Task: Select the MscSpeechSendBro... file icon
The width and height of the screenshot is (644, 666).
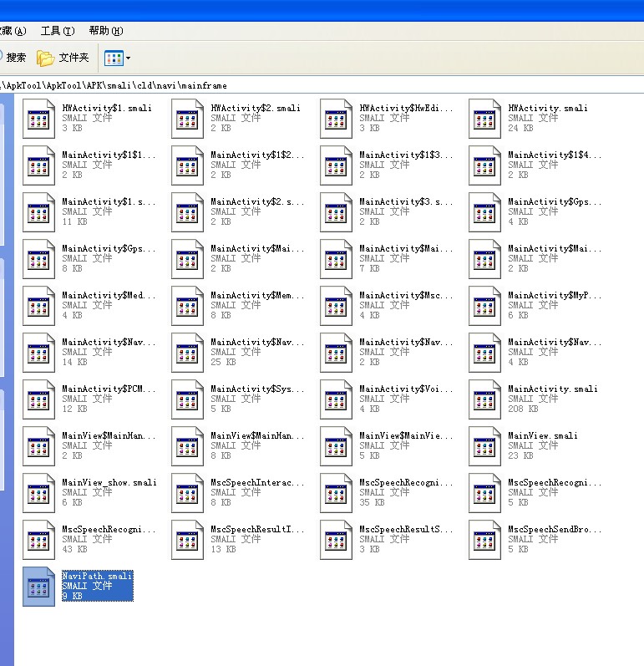Action: click(484, 540)
